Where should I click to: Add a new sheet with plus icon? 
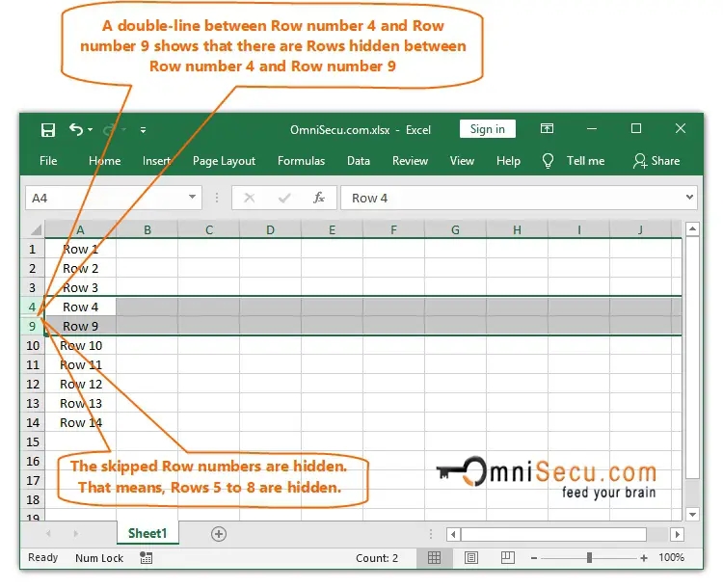[219, 533]
